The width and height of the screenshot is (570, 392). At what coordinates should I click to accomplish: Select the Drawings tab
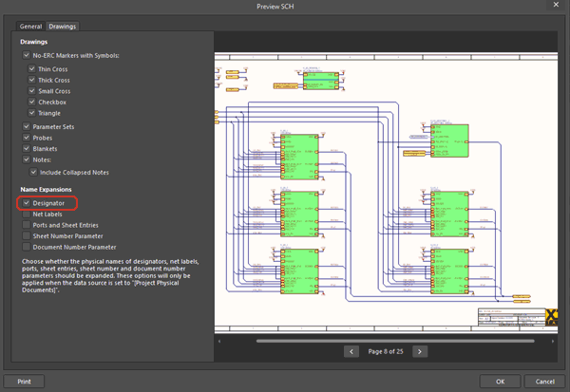(x=63, y=27)
